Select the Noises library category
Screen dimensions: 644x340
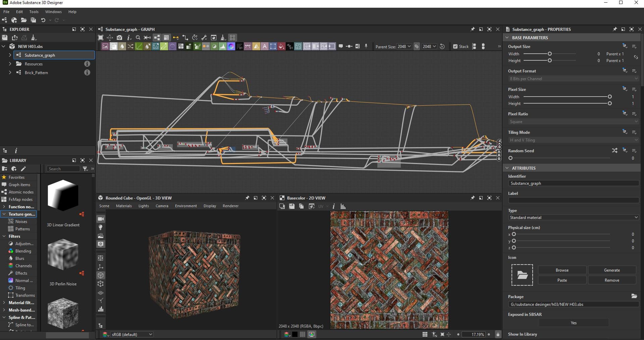tap(21, 222)
